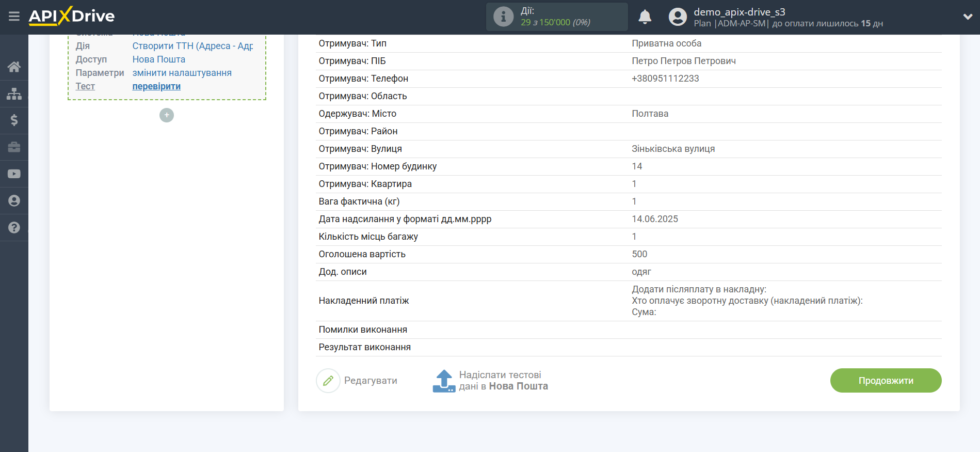This screenshot has height=452, width=980.
Task: Click the Результат виконання row label
Action: pyautogui.click(x=364, y=347)
